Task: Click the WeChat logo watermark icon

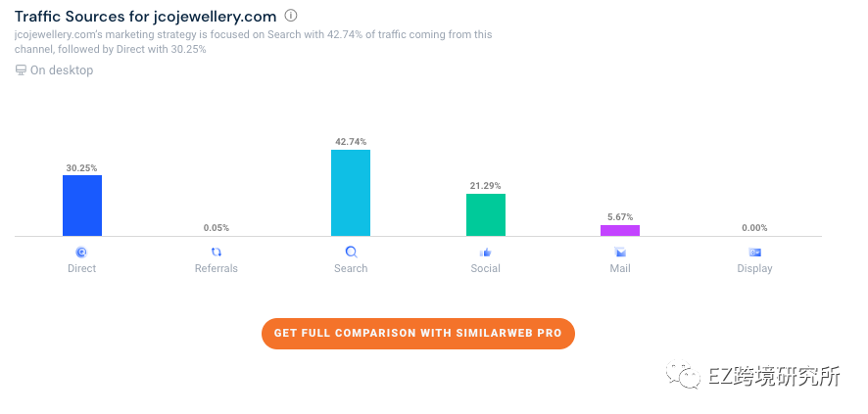Action: tap(684, 375)
